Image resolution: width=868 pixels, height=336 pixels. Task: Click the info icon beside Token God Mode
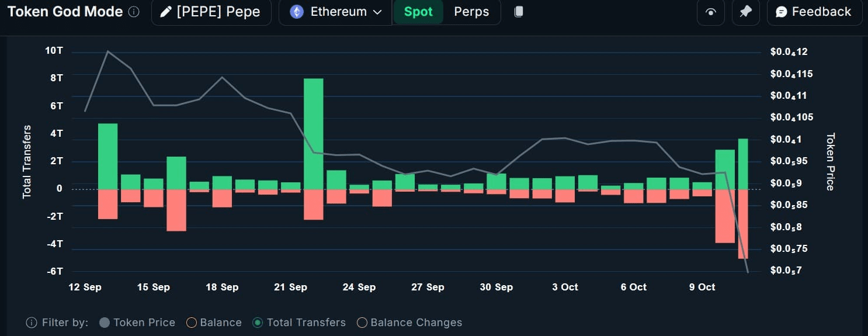tap(134, 12)
